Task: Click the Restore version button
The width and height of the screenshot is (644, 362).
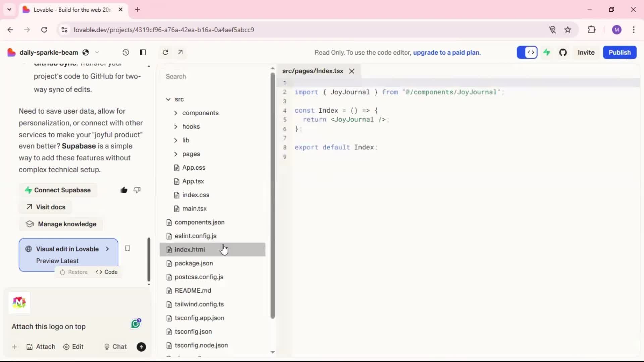Action: pos(73,272)
